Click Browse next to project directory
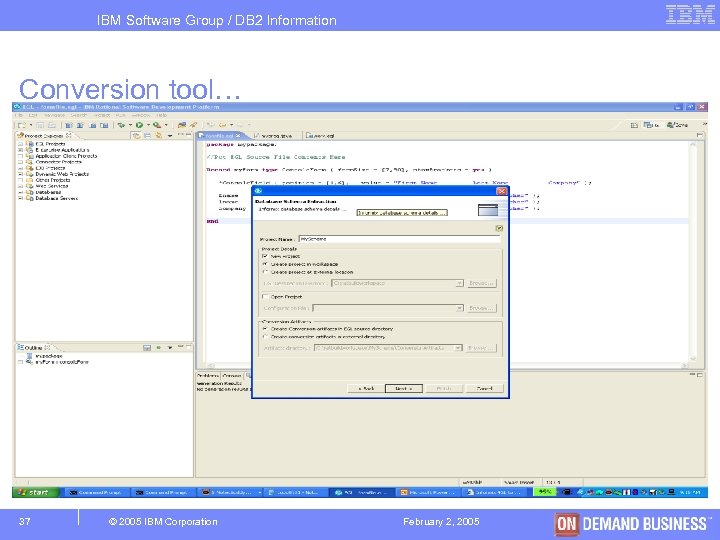The height and width of the screenshot is (540, 720). (481, 283)
